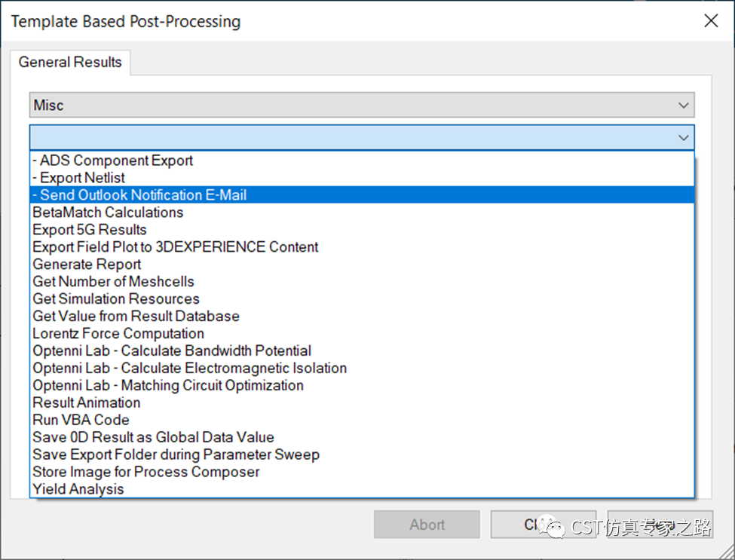This screenshot has height=560, width=735.
Task: Select Export Field Plot to 3DEXPERIENCE Content
Action: (x=361, y=247)
